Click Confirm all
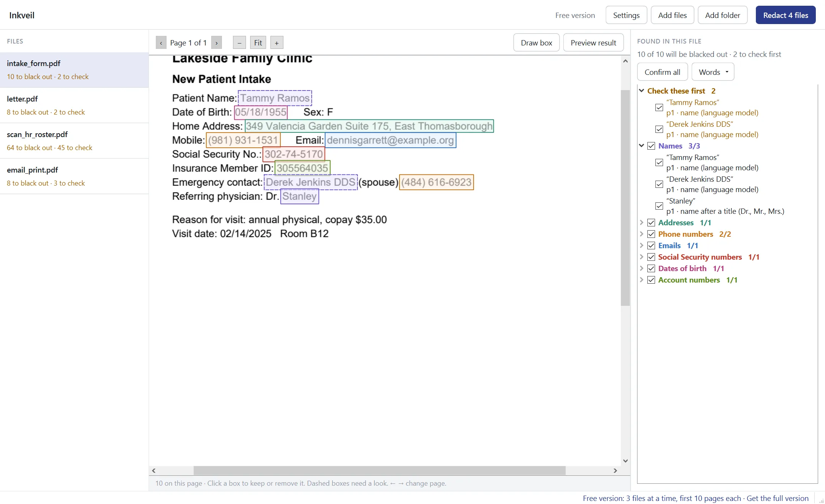 pos(662,72)
